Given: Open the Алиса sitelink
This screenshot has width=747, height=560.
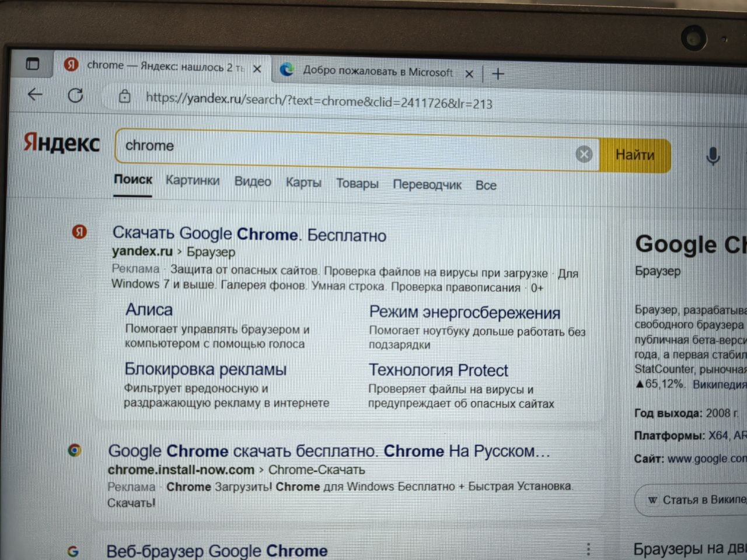Looking at the screenshot, I should 149,310.
